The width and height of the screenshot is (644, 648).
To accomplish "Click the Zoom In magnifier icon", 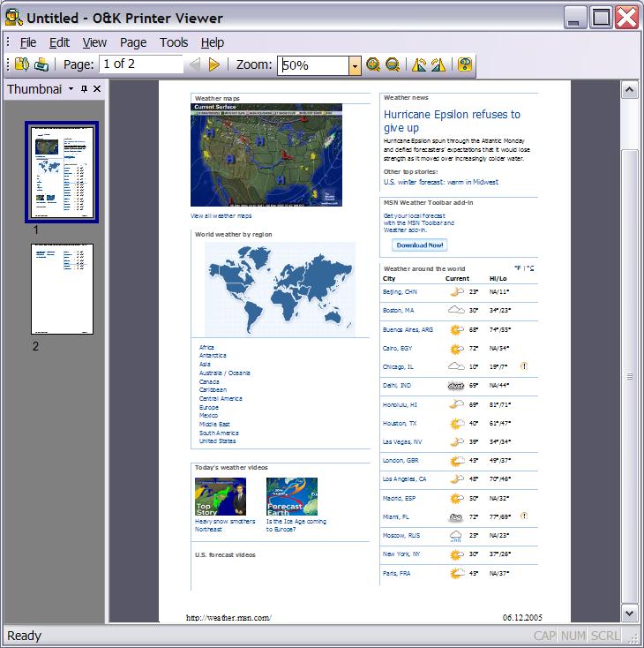I will coord(373,64).
